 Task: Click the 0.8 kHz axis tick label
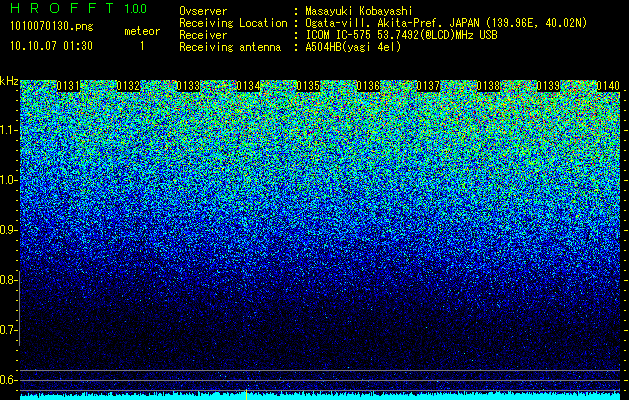tap(7, 280)
